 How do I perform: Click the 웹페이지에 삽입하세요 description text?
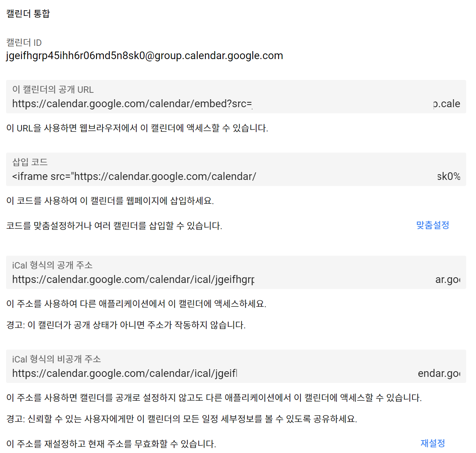(x=110, y=201)
